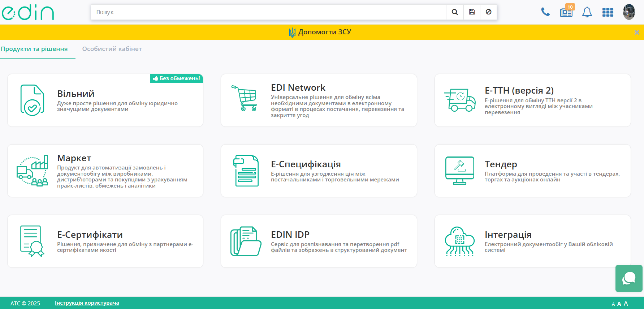This screenshot has width=644, height=309.
Task: Click the edin logo
Action: point(28,12)
